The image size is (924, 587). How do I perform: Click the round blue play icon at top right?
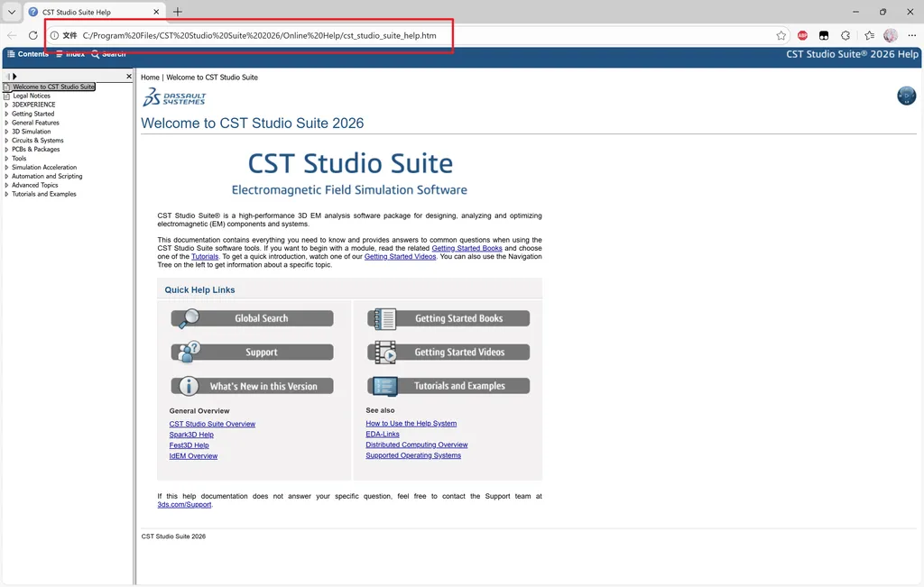(x=906, y=96)
